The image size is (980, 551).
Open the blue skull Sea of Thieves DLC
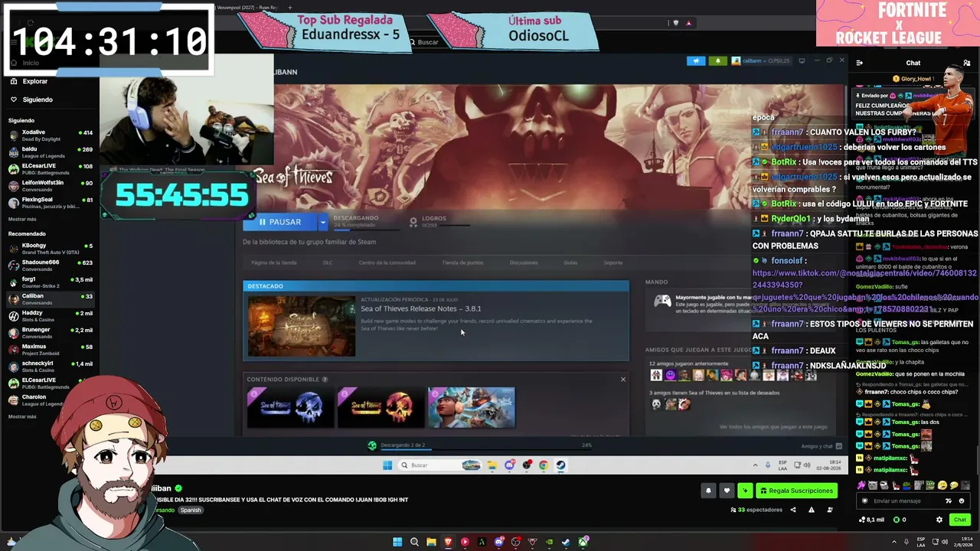coord(290,407)
